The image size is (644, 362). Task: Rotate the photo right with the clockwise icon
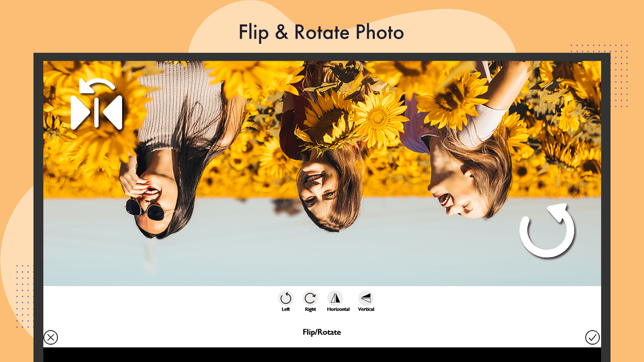(310, 298)
